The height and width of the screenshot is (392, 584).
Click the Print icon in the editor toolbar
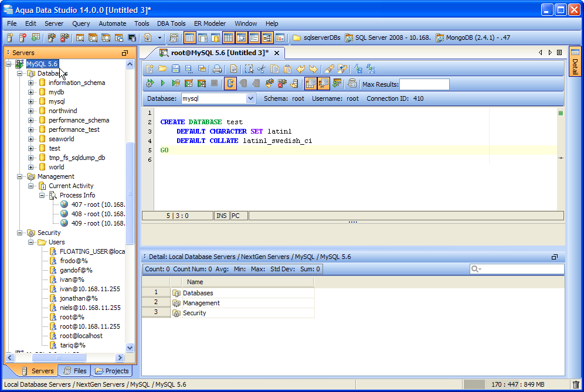coord(217,69)
